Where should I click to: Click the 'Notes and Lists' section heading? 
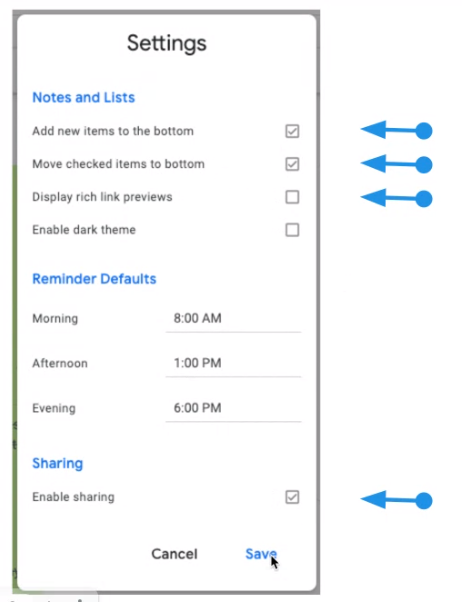point(84,98)
